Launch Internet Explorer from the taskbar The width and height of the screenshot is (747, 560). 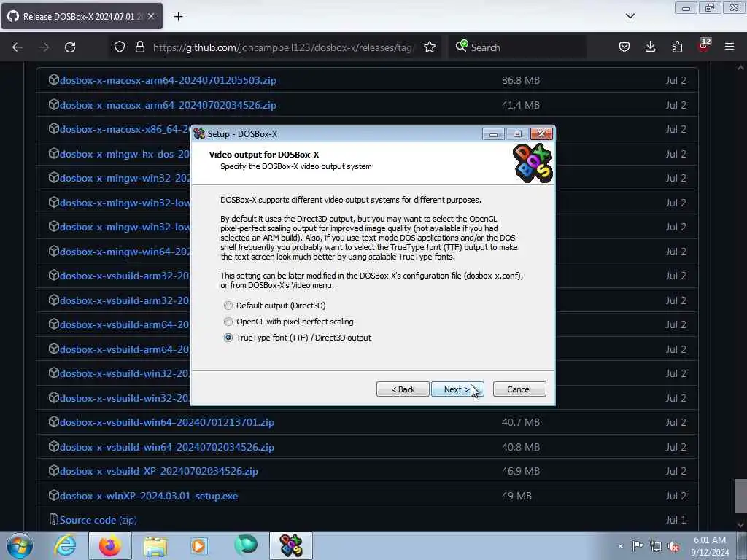tap(65, 545)
